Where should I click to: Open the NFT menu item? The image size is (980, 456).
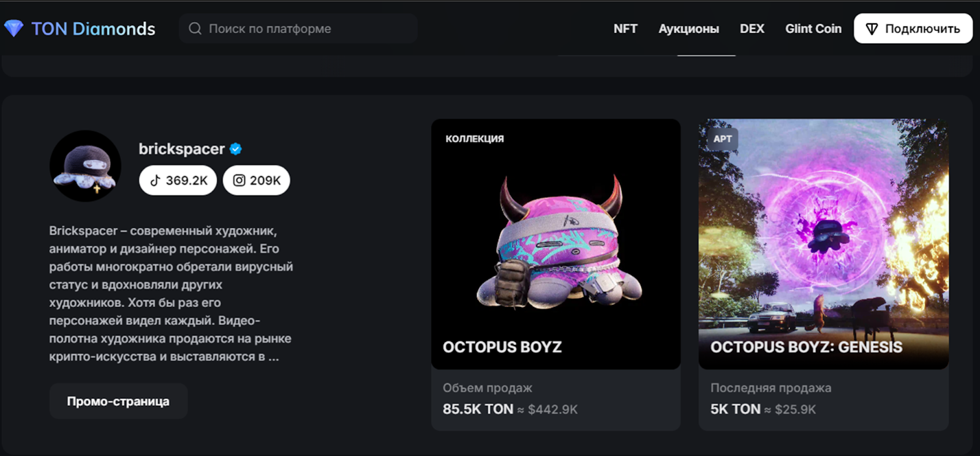coord(625,29)
